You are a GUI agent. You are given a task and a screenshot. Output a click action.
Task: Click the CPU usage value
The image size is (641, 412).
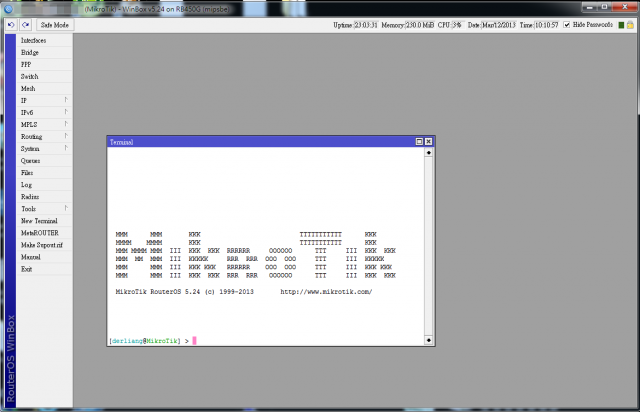coord(457,25)
